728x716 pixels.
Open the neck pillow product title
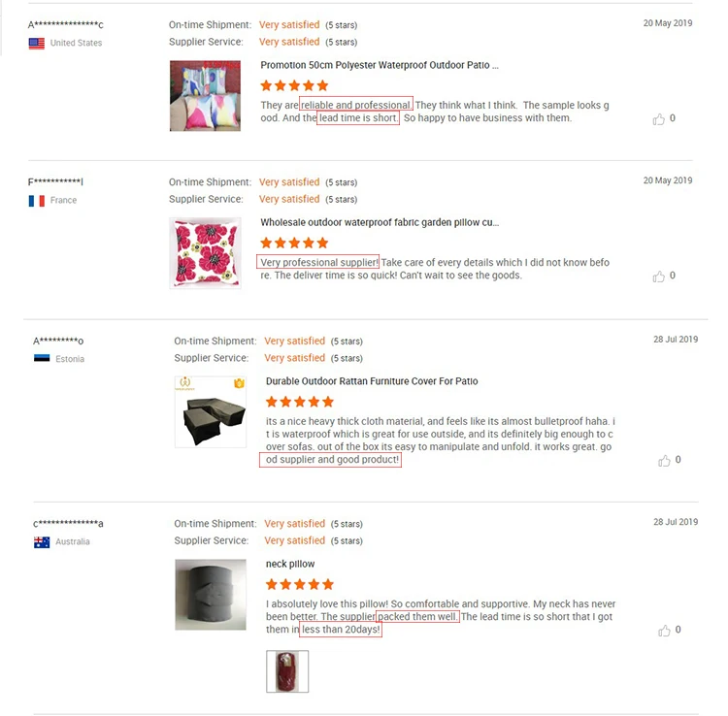tap(290, 565)
